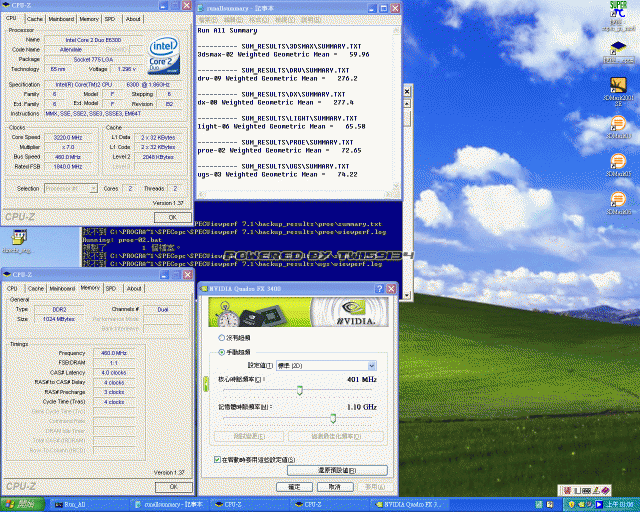The image size is (640, 512).
Task: Open the About tab in the lower CPU-Z window
Action: click(134, 288)
